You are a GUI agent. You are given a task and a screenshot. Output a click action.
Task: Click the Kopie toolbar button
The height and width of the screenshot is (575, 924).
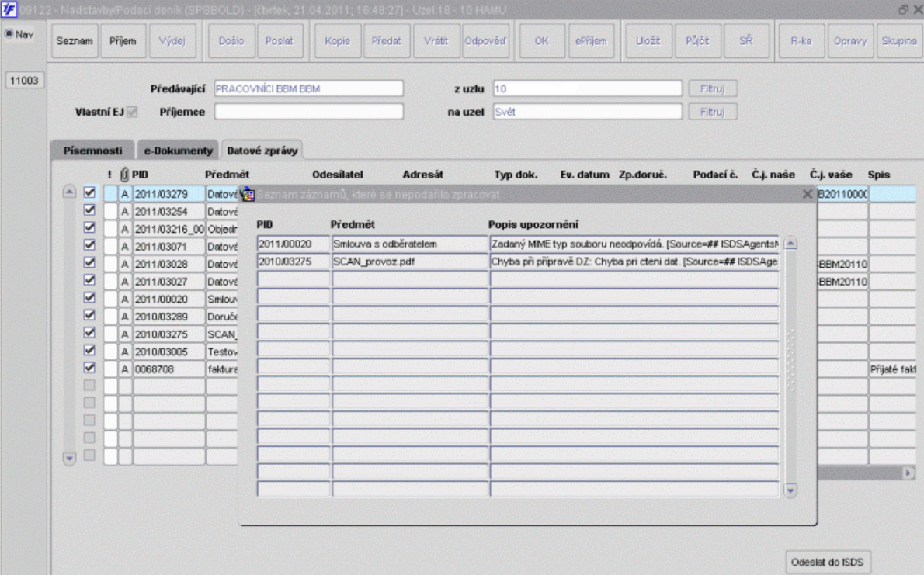(337, 40)
